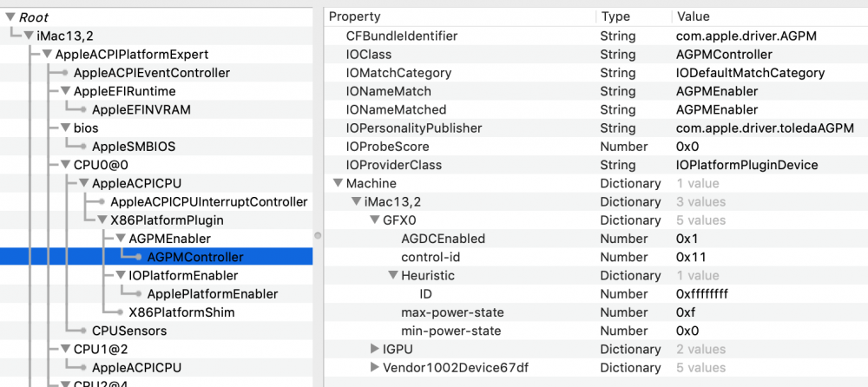The image size is (868, 387).
Task: Select AppleACPICPUInterruptController in the tree
Action: point(208,202)
